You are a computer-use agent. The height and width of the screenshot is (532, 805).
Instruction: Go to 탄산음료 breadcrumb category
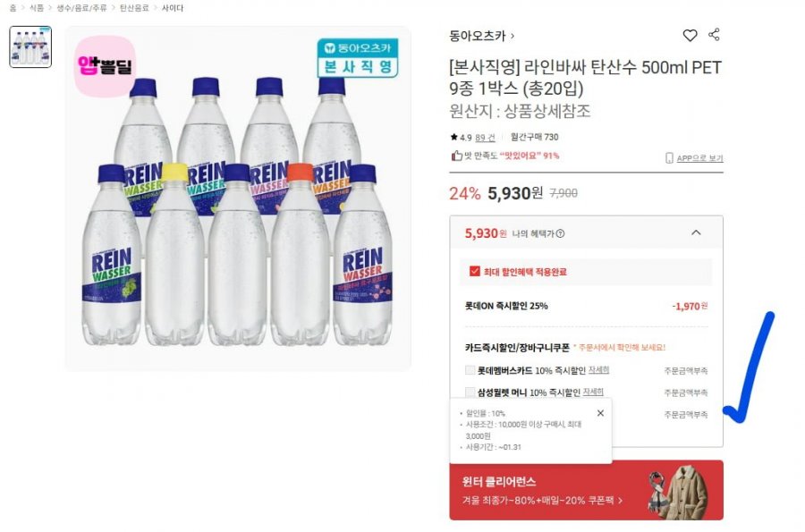[x=134, y=7]
